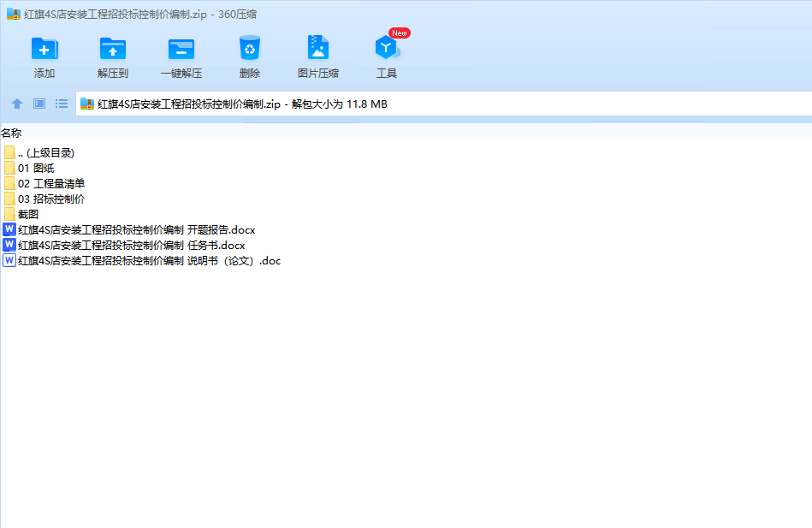812x528 pixels.
Task: Click the Word icon beside 开题报告.docx
Action: point(9,229)
